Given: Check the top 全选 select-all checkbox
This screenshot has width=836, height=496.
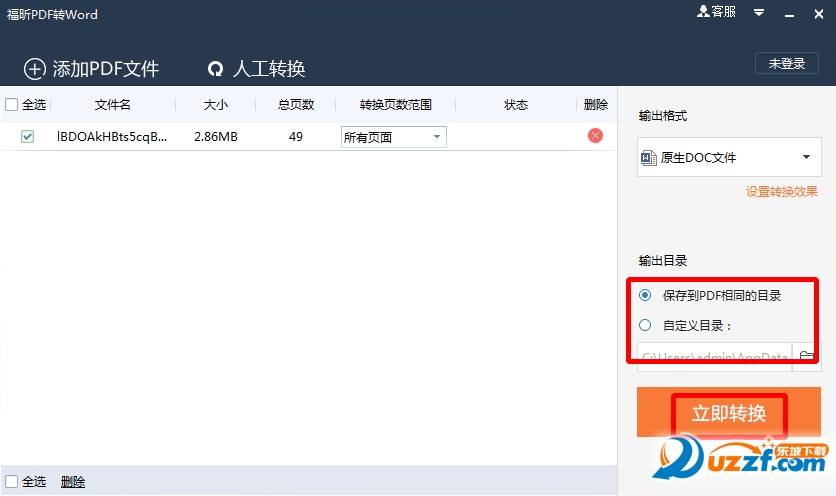Looking at the screenshot, I should (x=12, y=105).
